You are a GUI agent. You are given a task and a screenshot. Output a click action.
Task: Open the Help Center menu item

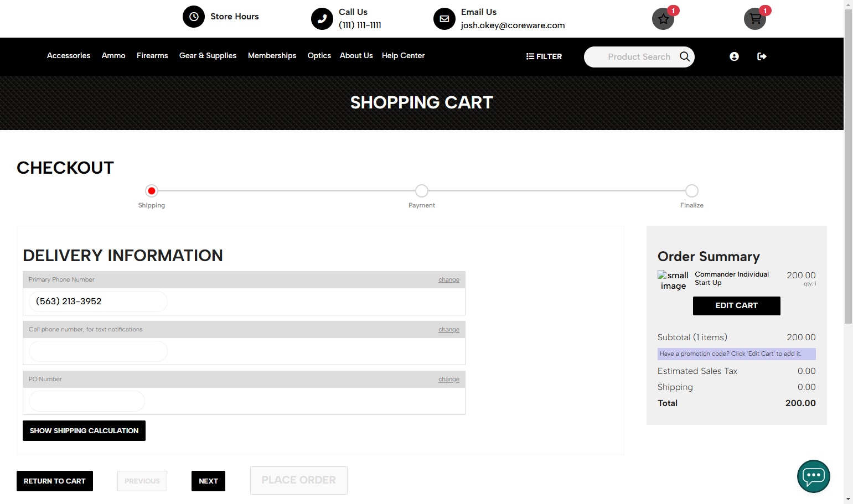click(x=404, y=55)
